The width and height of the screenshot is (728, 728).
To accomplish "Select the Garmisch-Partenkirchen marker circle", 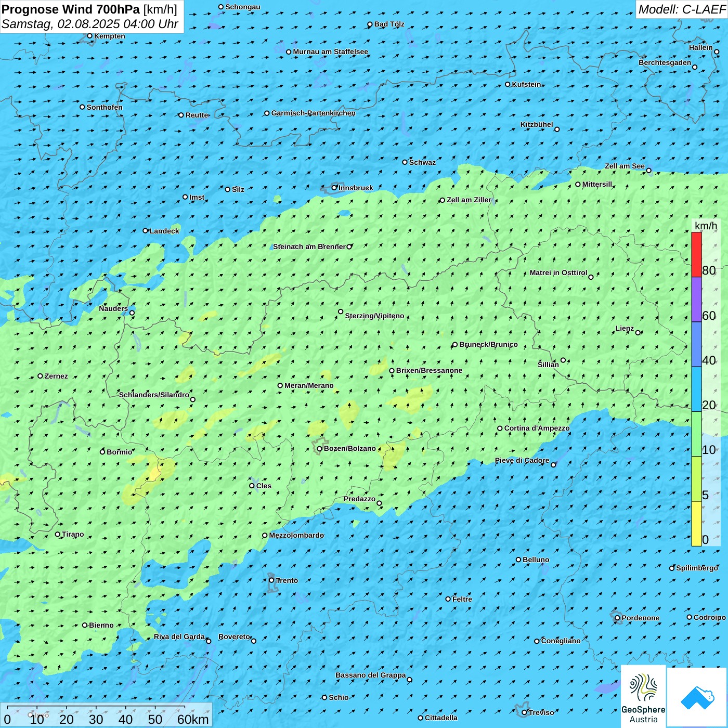I will pos(267,113).
